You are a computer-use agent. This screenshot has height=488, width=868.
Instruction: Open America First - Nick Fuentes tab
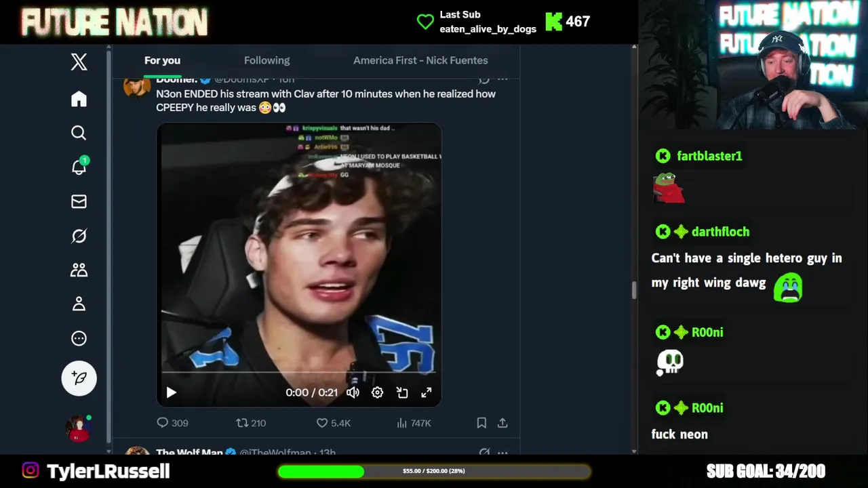420,60
